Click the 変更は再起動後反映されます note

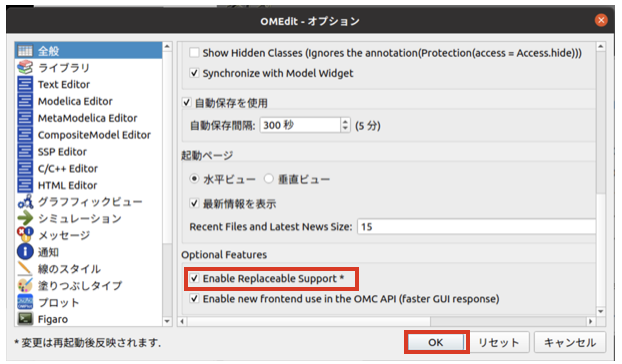coord(88,343)
